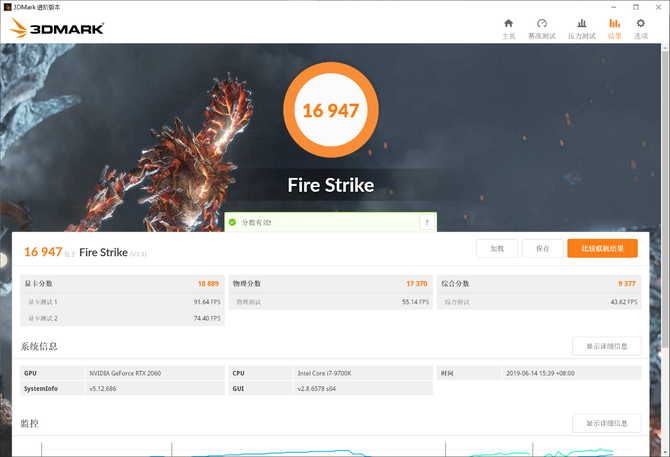
Task: Click the green score-valid checkmark icon
Action: 232,222
